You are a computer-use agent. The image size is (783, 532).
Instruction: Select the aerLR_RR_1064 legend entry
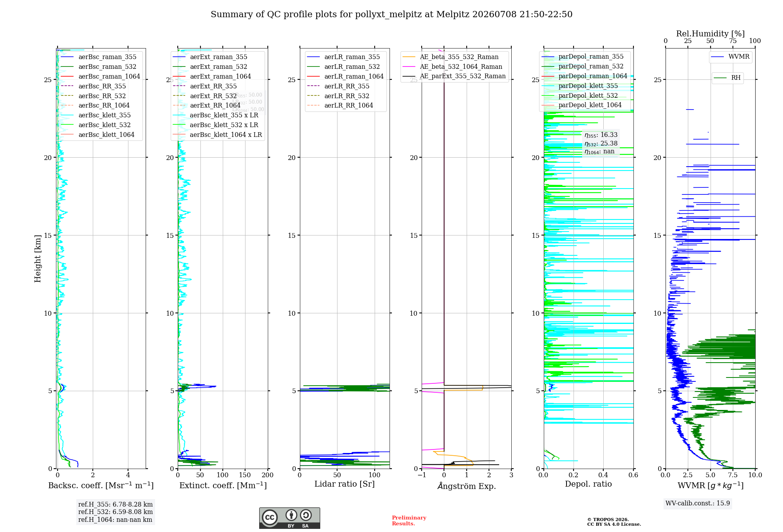coord(340,106)
